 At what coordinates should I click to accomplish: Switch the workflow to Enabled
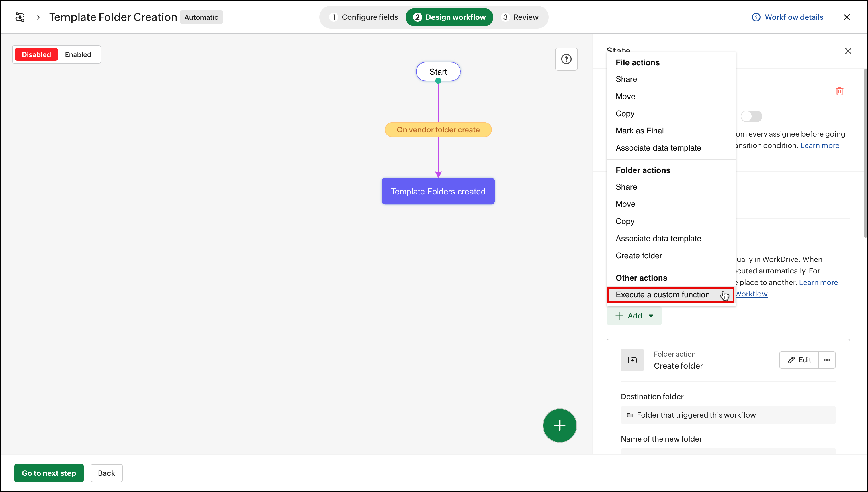coord(78,54)
